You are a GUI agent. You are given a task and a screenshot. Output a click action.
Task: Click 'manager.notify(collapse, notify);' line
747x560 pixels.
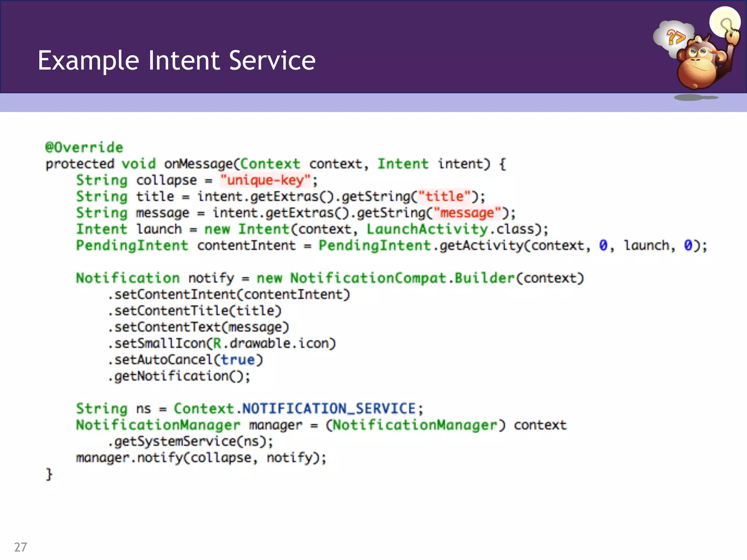pyautogui.click(x=201, y=458)
